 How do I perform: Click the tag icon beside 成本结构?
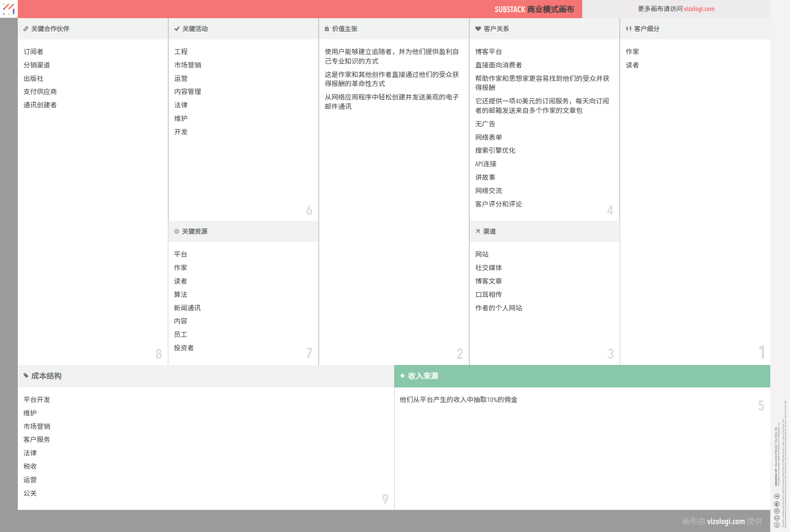(26, 376)
